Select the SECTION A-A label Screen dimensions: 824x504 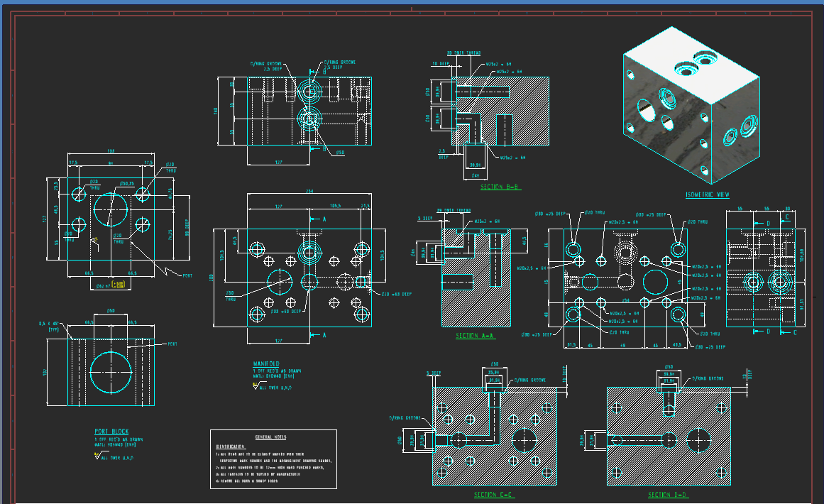(475, 336)
